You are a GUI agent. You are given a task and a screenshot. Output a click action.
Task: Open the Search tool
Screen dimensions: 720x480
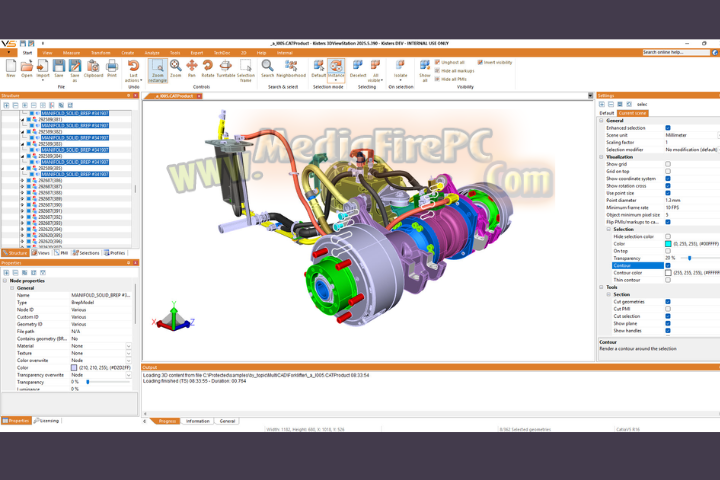[x=267, y=66]
